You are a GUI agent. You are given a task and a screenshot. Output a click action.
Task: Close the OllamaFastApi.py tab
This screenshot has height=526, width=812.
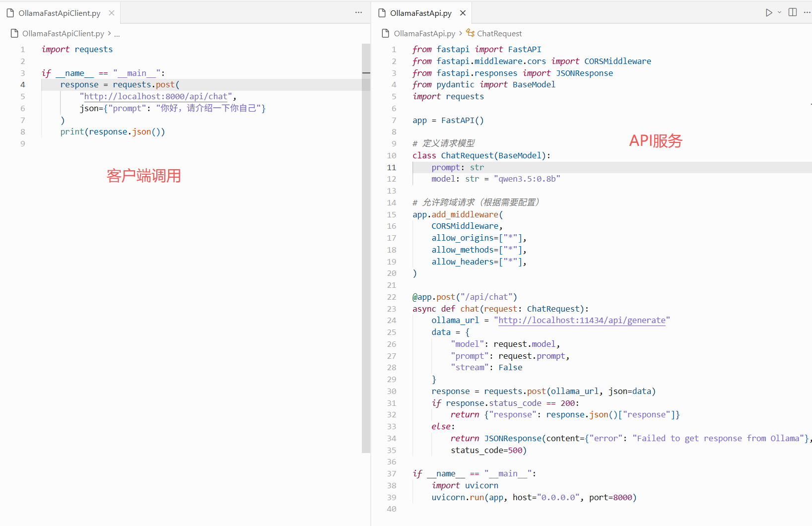pos(463,13)
